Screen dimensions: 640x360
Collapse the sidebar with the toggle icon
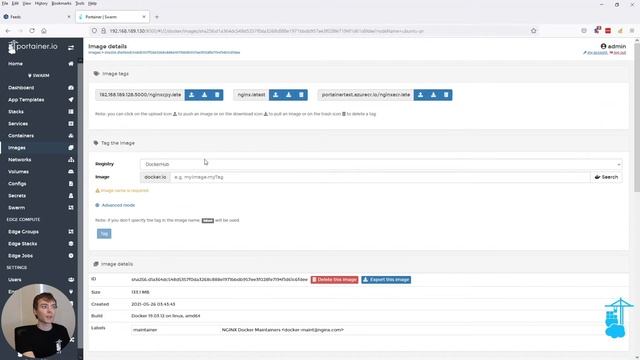71,48
